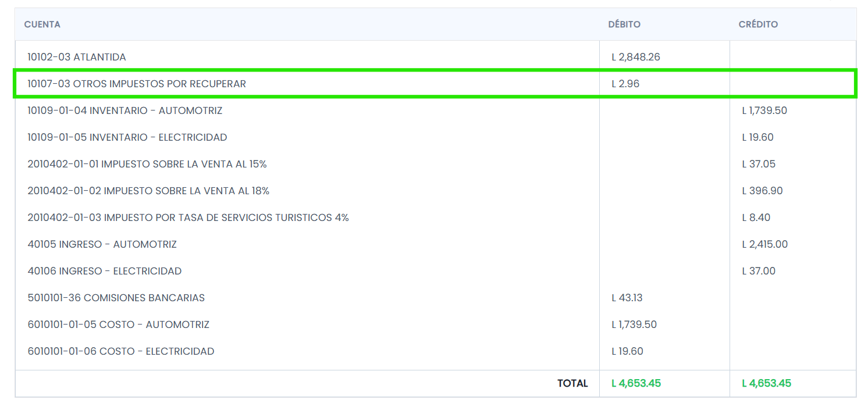Select account 6010101-01-05 COSTO - AUTOMOTRIZ
Screen dimensions: 868x403
pos(119,324)
